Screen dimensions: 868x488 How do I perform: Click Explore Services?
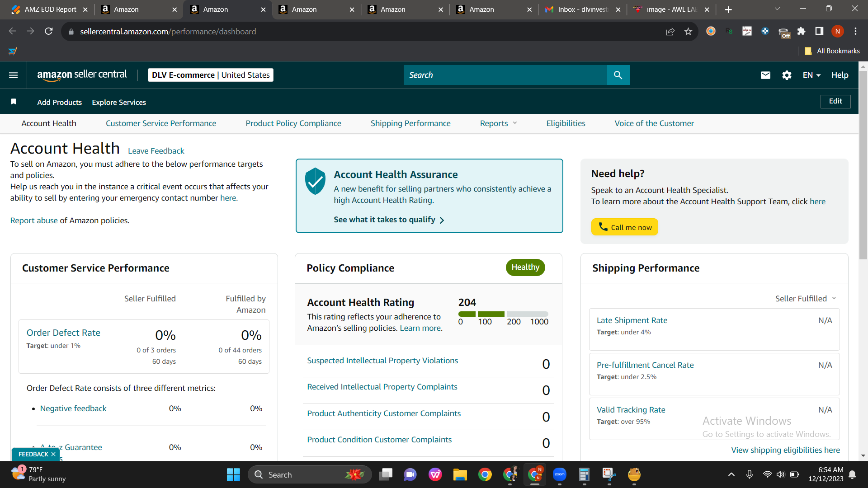click(x=119, y=102)
